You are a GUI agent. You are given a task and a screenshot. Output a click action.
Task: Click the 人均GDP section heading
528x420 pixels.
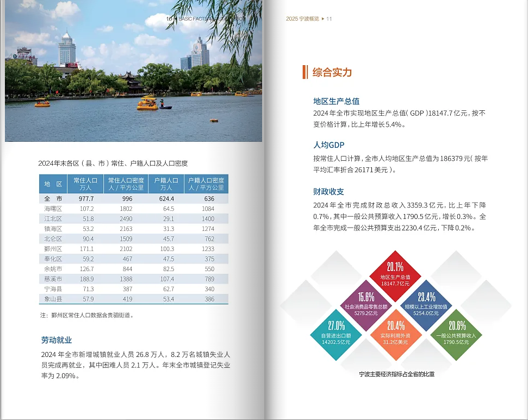(328, 145)
